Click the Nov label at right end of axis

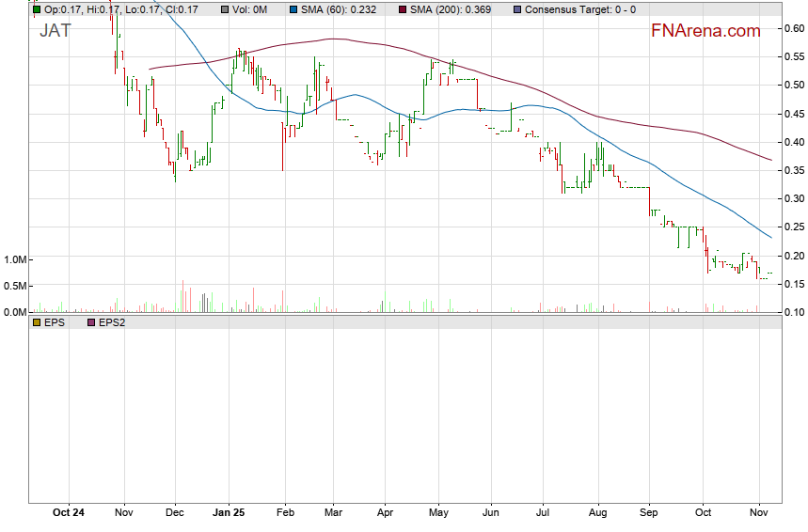pyautogui.click(x=759, y=513)
